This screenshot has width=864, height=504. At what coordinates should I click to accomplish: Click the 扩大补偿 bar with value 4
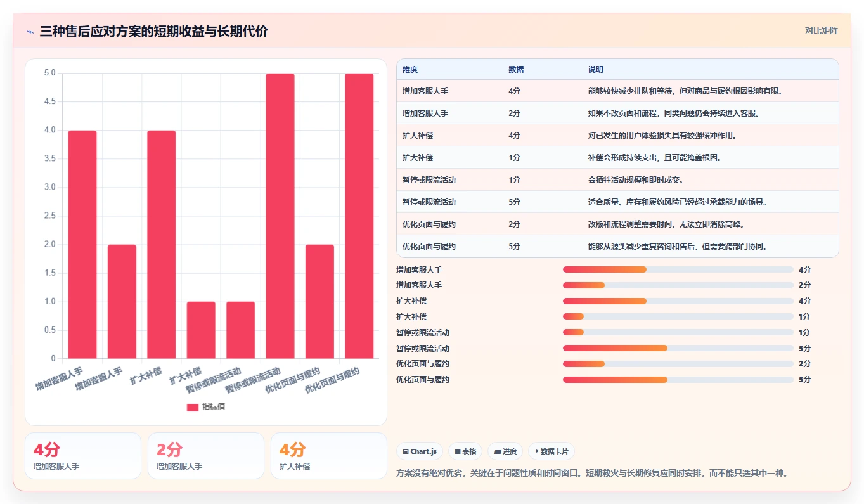(162, 245)
